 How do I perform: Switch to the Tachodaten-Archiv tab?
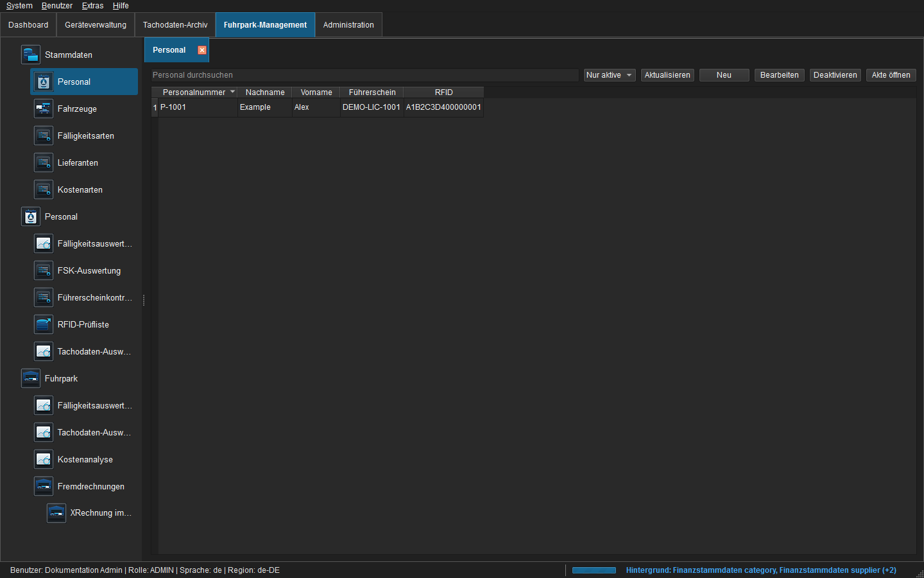[175, 25]
